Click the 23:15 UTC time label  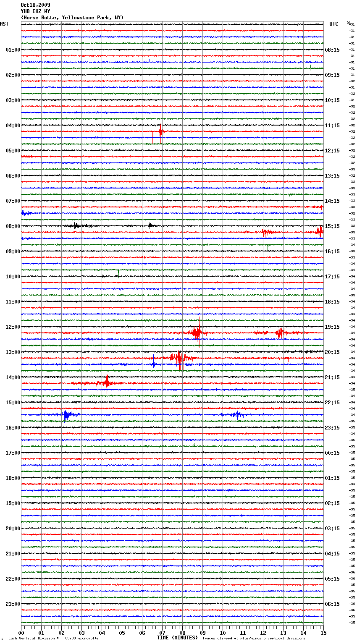(332, 428)
